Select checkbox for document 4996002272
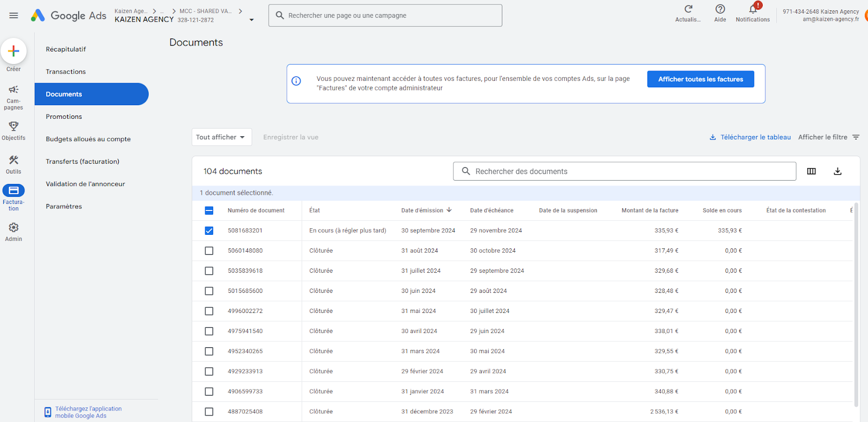 (x=209, y=311)
